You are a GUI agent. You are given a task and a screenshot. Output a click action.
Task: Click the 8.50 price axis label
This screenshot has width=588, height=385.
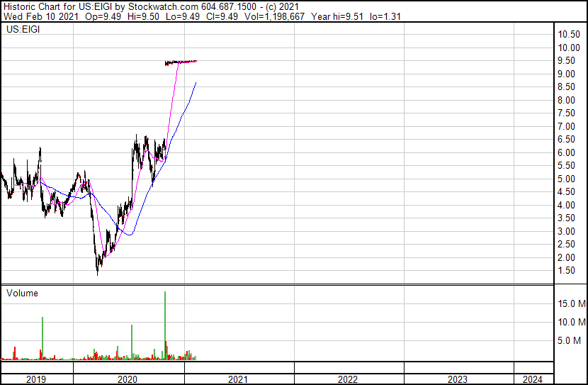click(x=566, y=87)
